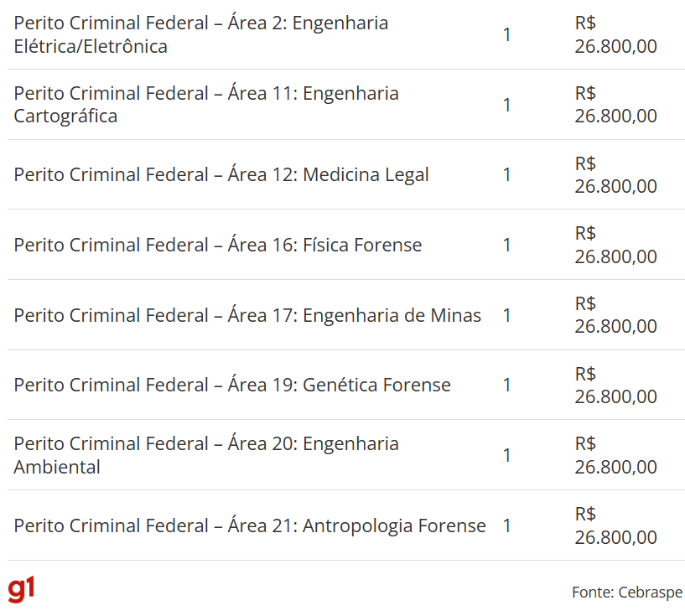Select the Área 2 Engenharia Elétrica/Eletrônica row
Viewport: 685px width, 616px height.
[x=346, y=34]
